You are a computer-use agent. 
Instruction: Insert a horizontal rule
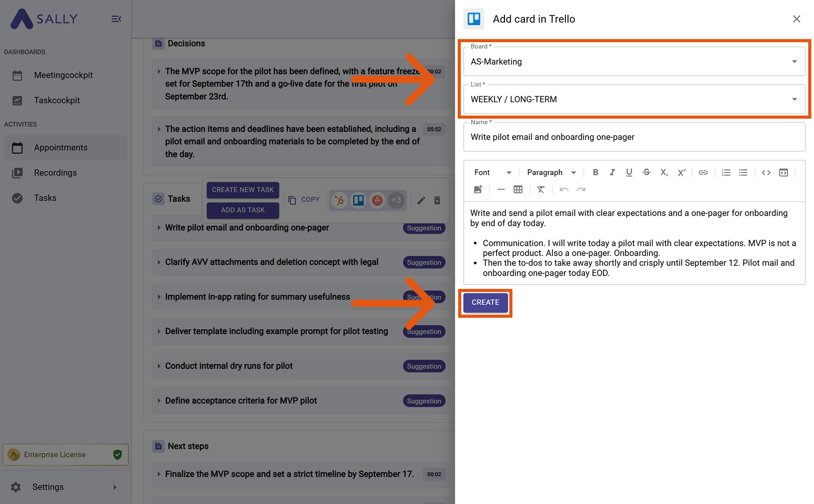pyautogui.click(x=501, y=190)
